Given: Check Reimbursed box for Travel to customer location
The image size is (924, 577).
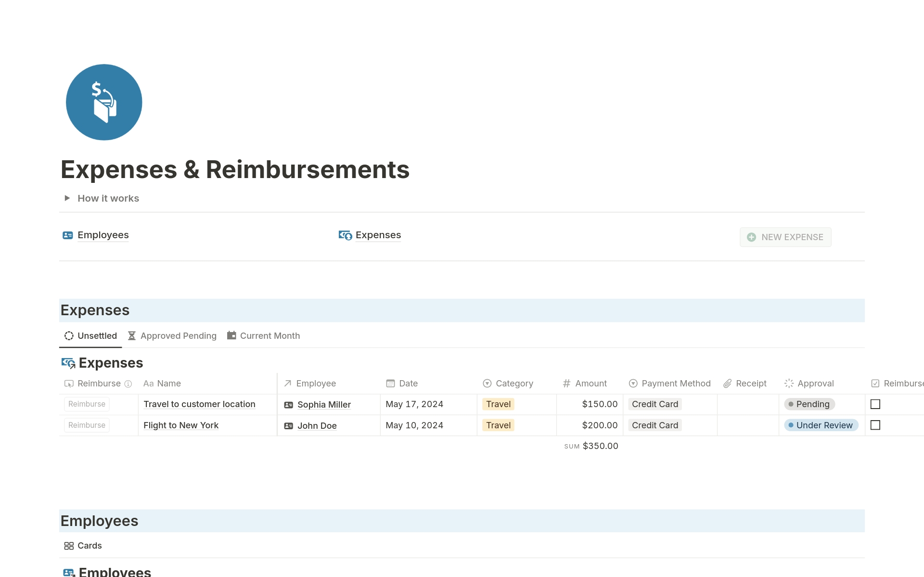Looking at the screenshot, I should pyautogui.click(x=875, y=404).
